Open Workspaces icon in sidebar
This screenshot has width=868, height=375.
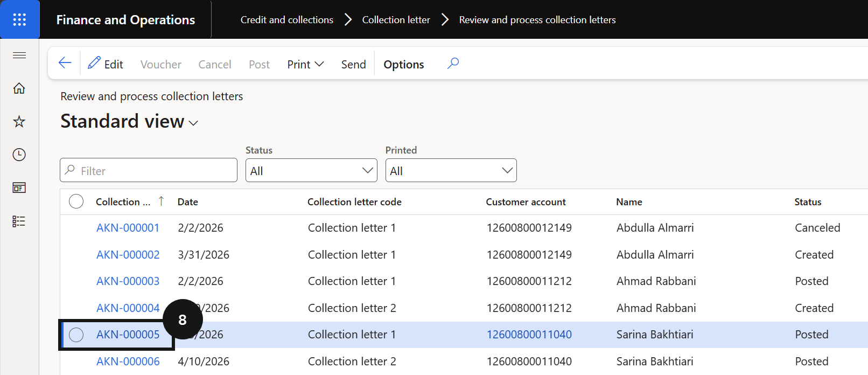pos(19,188)
